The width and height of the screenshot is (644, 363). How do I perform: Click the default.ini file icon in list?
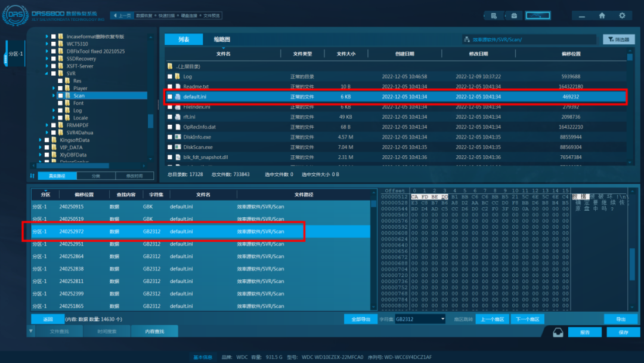(178, 97)
